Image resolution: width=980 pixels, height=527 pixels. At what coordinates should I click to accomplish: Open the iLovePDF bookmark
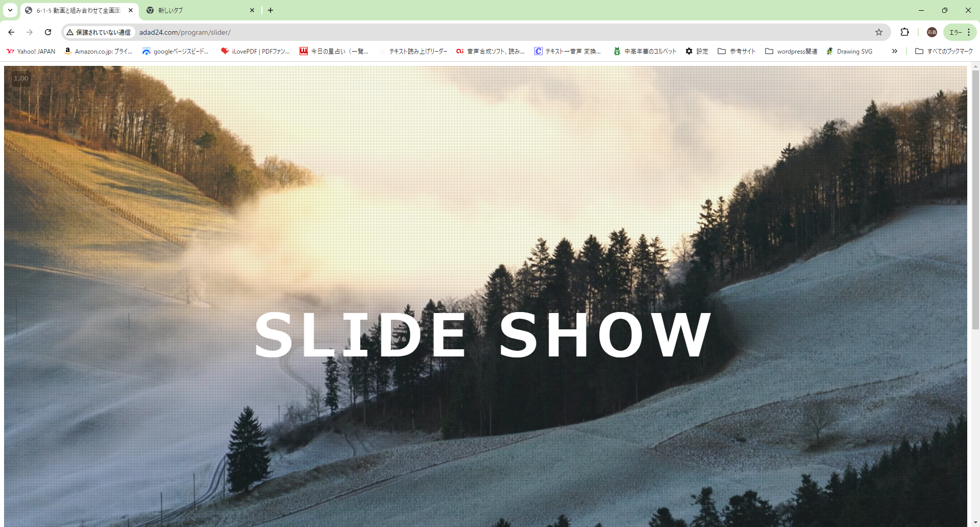(x=255, y=52)
